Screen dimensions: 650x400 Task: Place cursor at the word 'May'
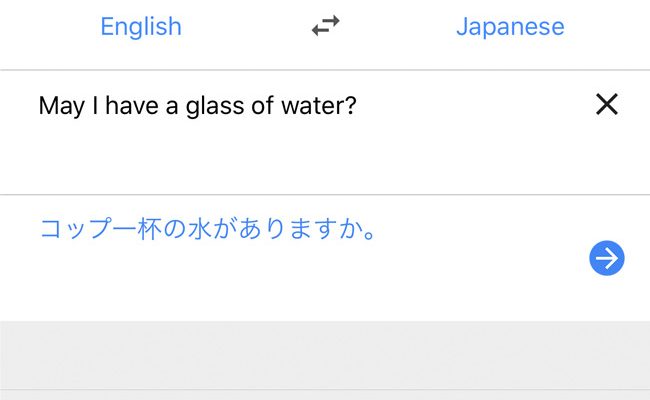tap(61, 106)
